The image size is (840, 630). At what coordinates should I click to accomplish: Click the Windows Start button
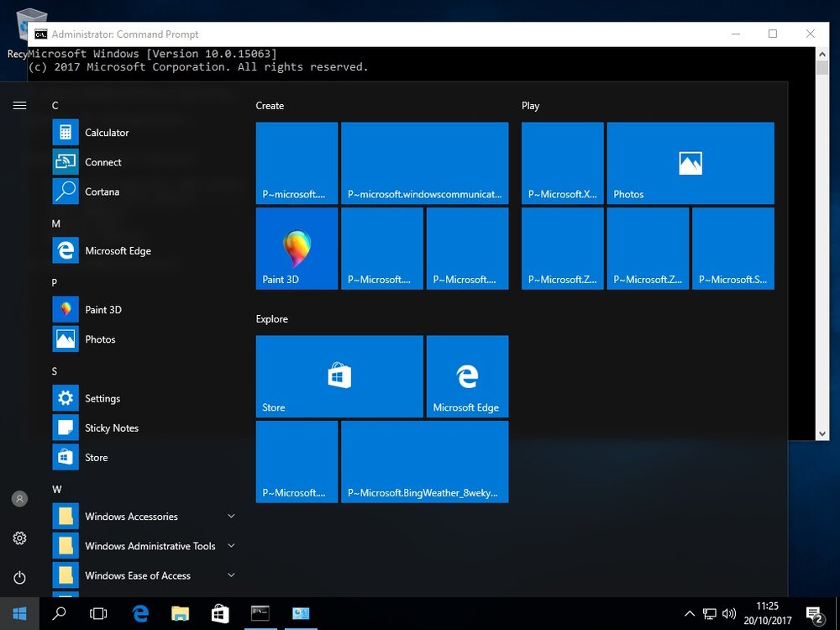coord(19,613)
